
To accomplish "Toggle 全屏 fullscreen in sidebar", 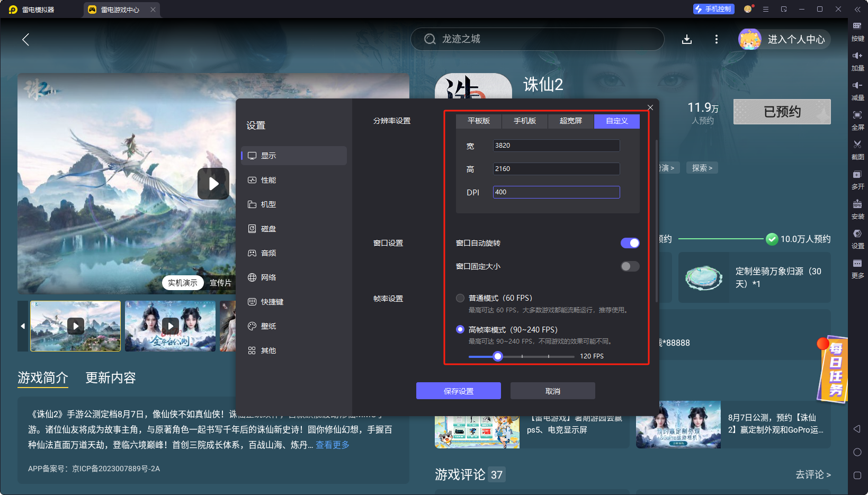I will (857, 120).
